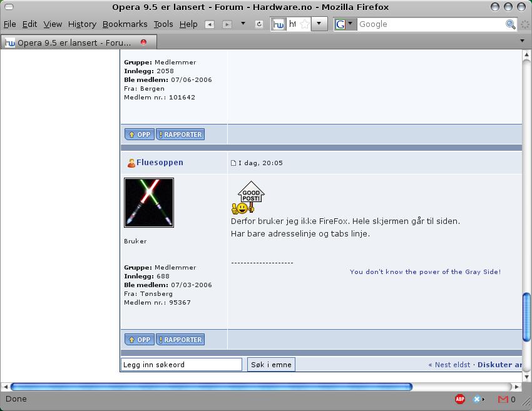Screen dimensions: 532x411
Task: Open the Gmail notifier icon in status bar
Action: tap(503, 400)
